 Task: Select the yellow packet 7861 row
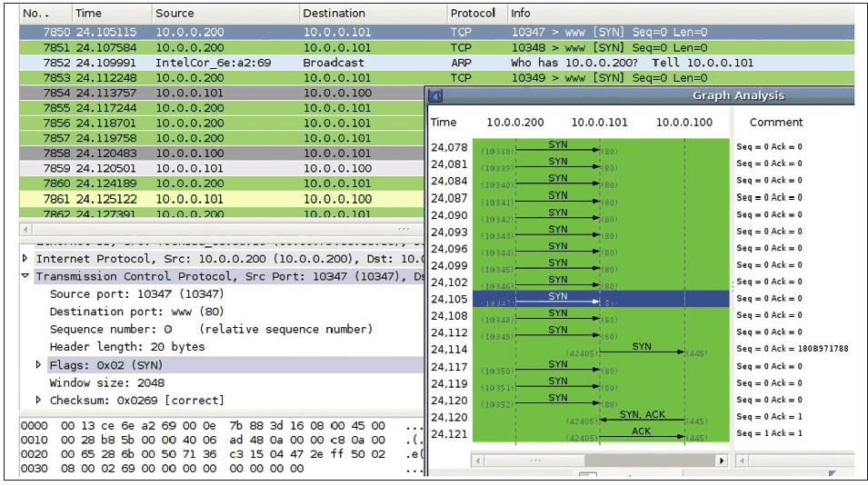(222, 199)
